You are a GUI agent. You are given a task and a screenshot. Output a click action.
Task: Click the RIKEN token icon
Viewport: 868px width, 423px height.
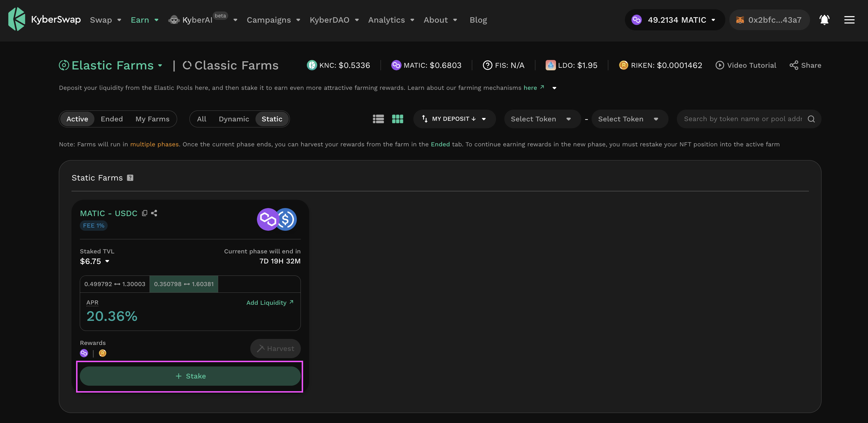[x=623, y=65]
